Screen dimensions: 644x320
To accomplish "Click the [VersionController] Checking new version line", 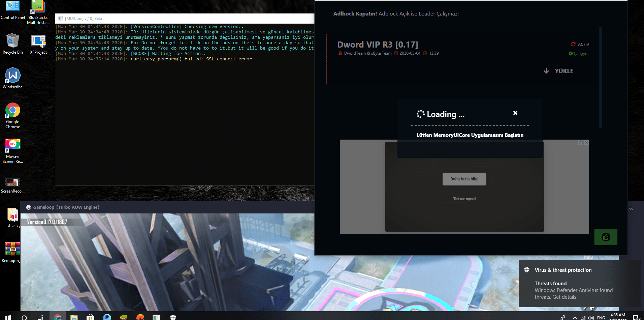I will pos(187,27).
